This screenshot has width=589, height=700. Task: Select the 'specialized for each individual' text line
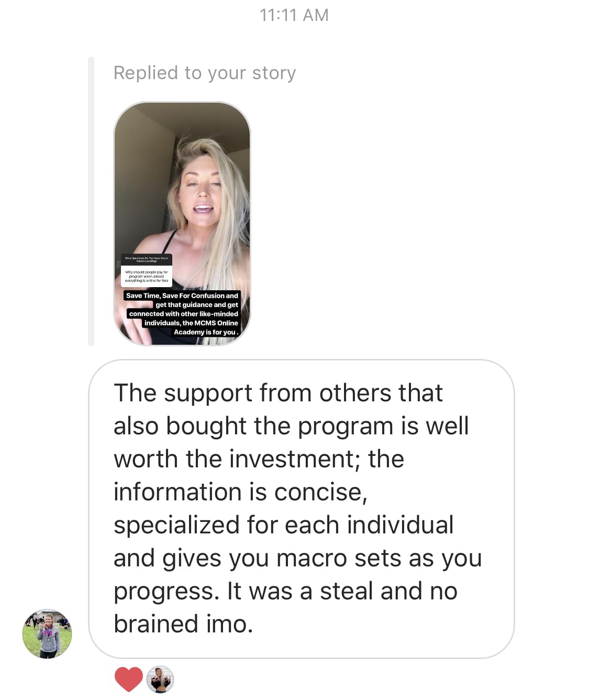283,525
